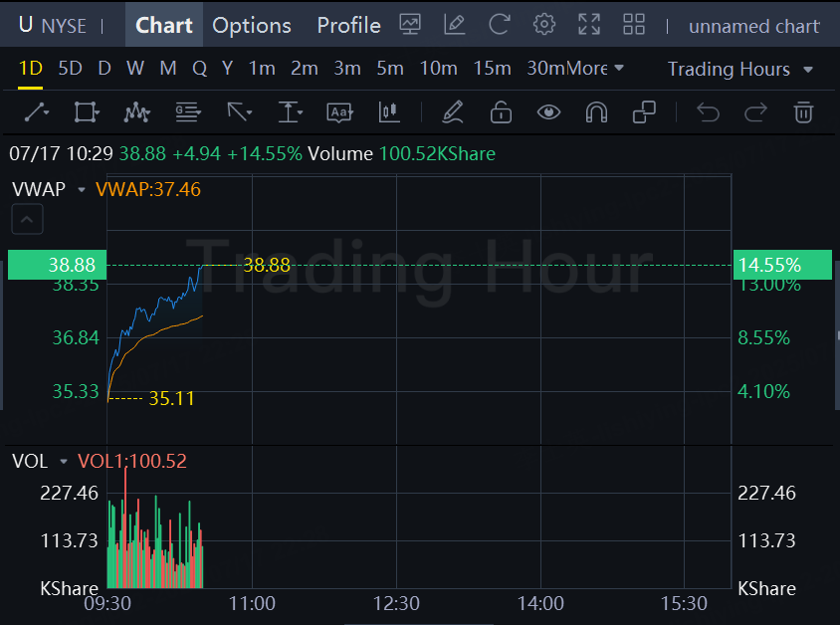Toggle the drawing lock icon
This screenshot has height=625, width=840.
tap(501, 112)
